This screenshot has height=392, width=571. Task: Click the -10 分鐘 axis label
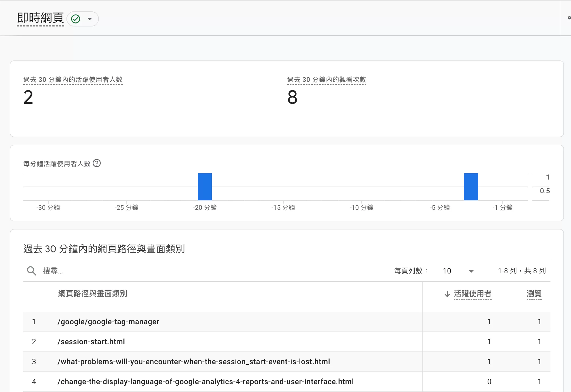click(361, 208)
